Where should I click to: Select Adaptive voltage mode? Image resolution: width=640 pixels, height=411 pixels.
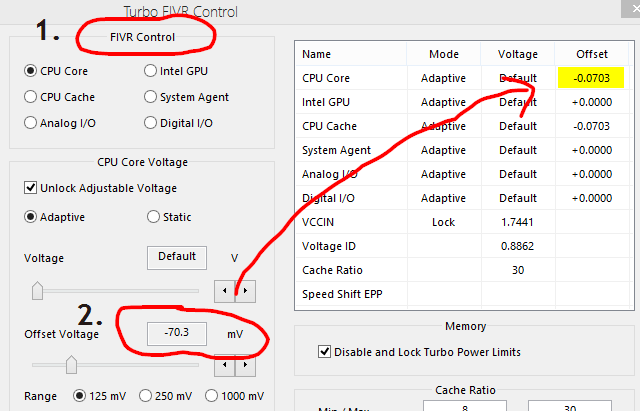tap(31, 217)
